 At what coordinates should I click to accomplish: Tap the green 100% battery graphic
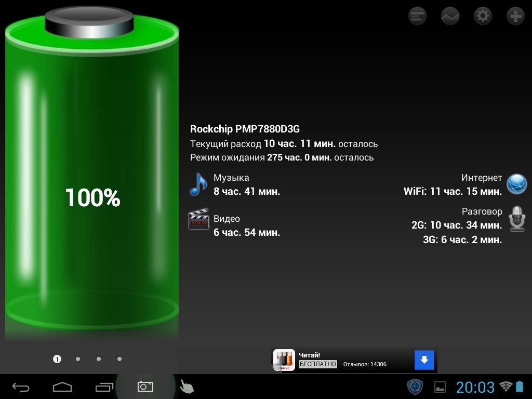pyautogui.click(x=92, y=197)
